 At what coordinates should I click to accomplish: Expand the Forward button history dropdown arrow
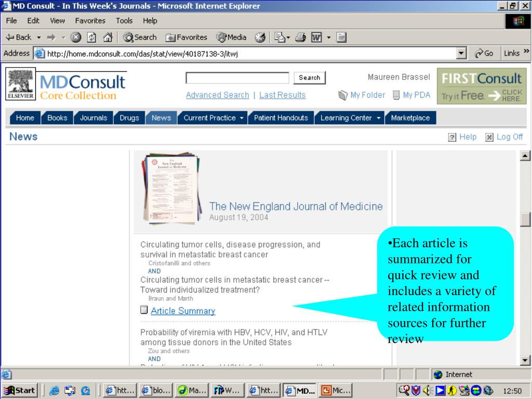(63, 37)
